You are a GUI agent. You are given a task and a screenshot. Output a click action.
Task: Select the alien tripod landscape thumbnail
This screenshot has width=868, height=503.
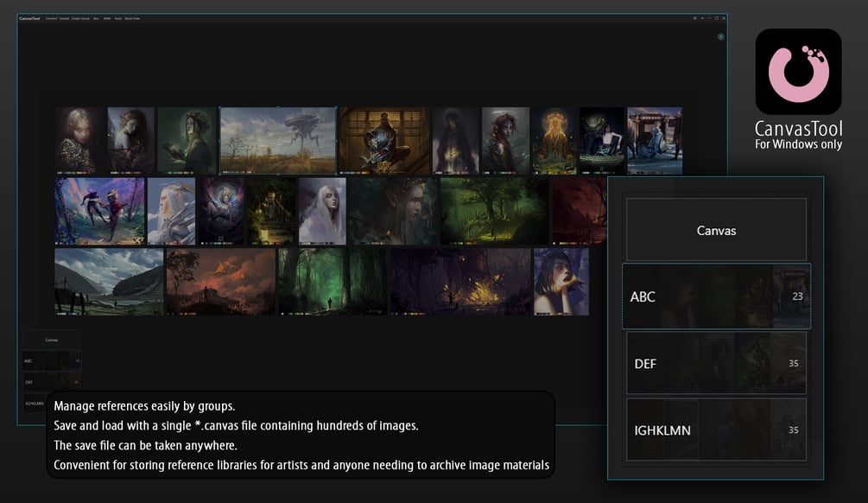(278, 141)
